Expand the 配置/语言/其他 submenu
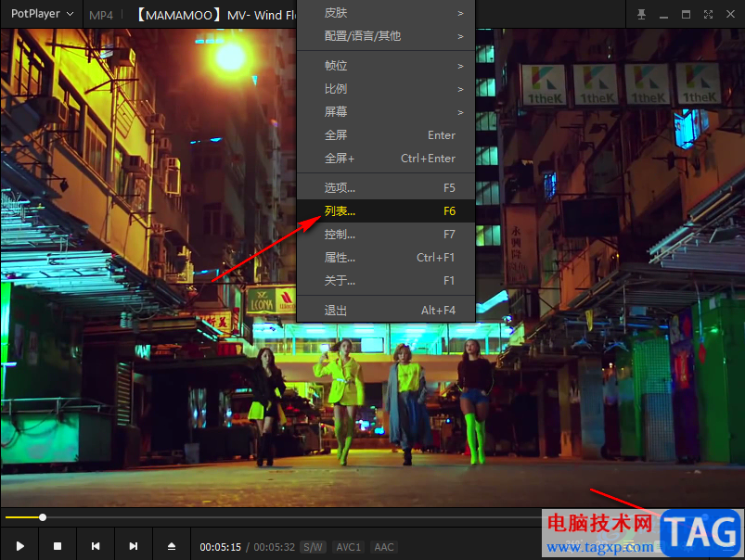 [386, 36]
